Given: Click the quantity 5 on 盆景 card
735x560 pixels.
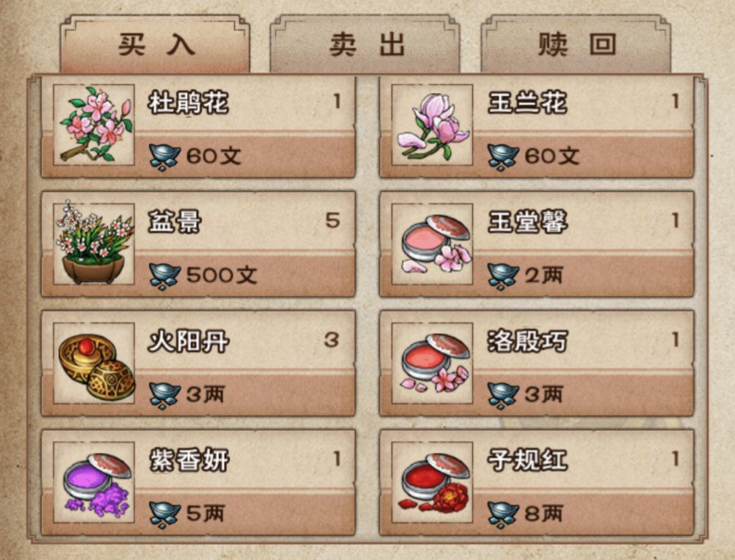Looking at the screenshot, I should 333,220.
